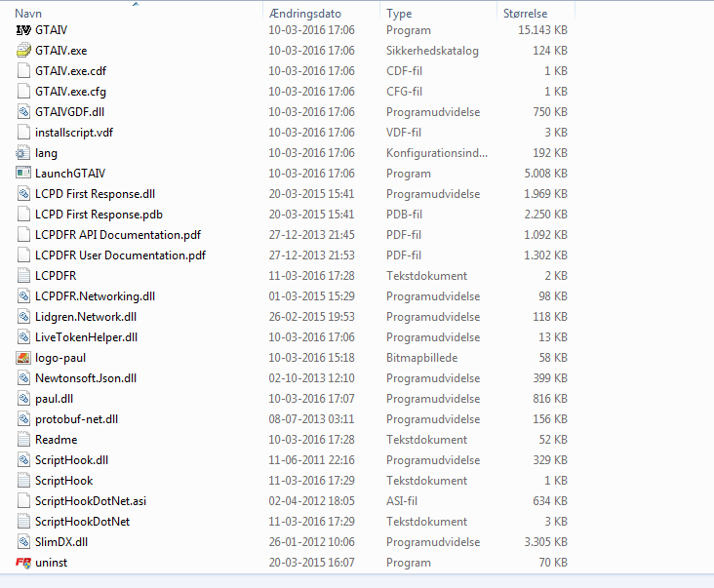Select the file name ScriptHookDotNet.asi

(x=91, y=501)
